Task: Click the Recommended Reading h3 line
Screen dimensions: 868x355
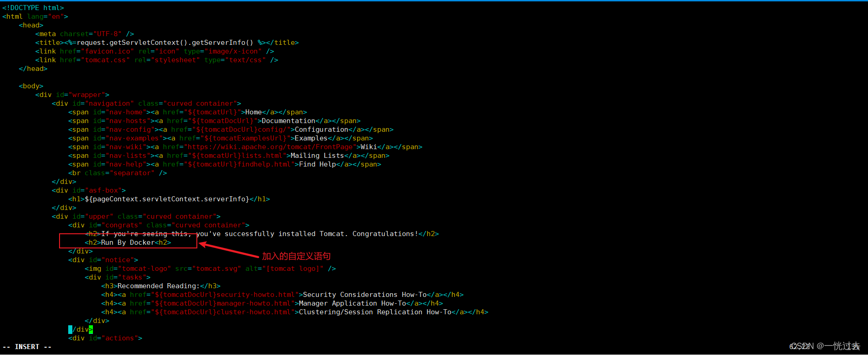Action: pos(161,286)
